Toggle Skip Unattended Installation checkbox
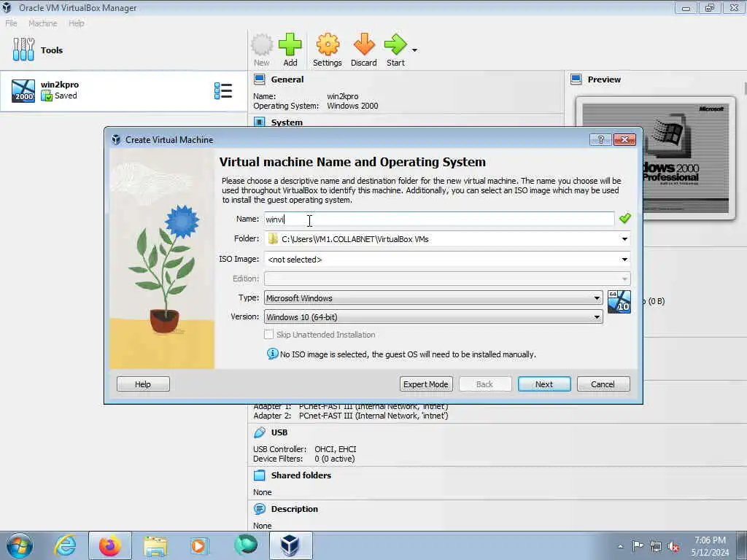747x560 pixels. tap(268, 334)
